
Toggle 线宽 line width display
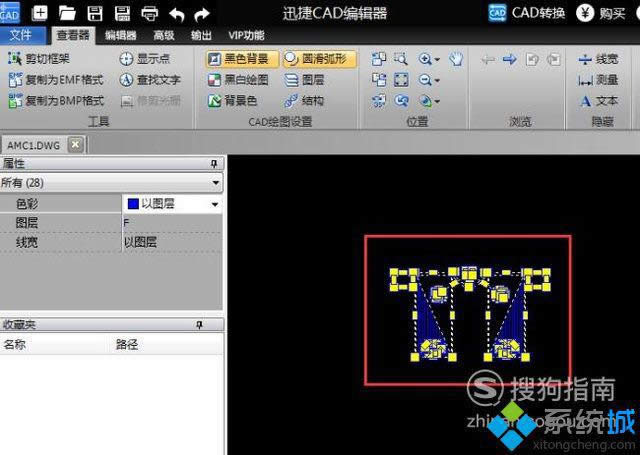tap(598, 59)
